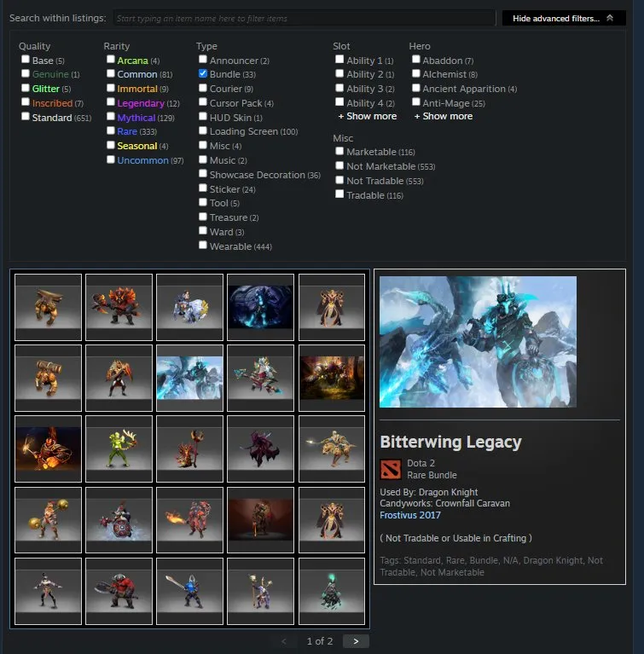
Task: Open the large Bitterwing Legacy preview image
Action: coord(478,342)
